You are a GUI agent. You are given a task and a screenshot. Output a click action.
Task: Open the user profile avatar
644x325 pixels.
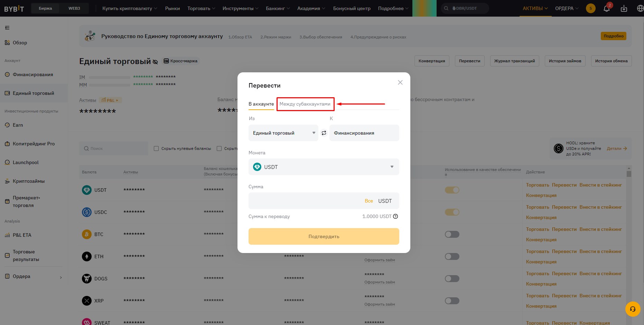point(591,8)
